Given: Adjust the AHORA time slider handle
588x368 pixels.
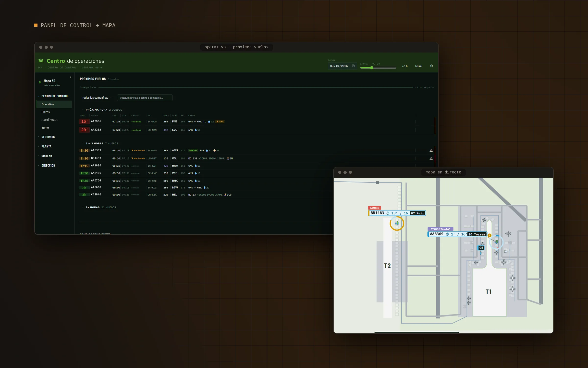Looking at the screenshot, I should [x=372, y=68].
